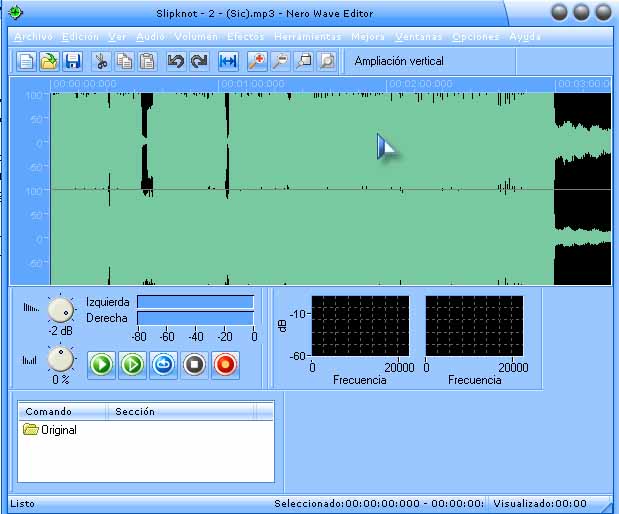Select the Original entry in history list

click(50, 430)
